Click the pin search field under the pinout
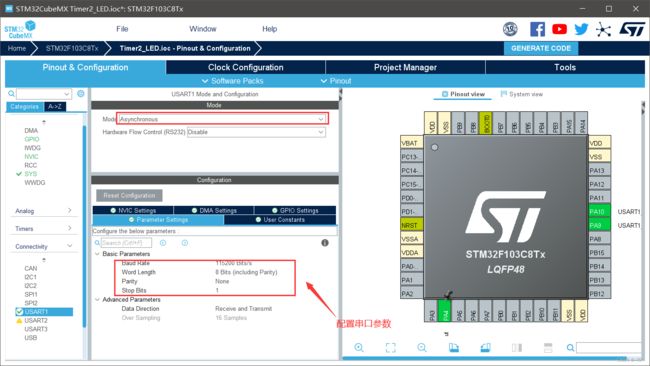The height and width of the screenshot is (366, 650). 610,348
